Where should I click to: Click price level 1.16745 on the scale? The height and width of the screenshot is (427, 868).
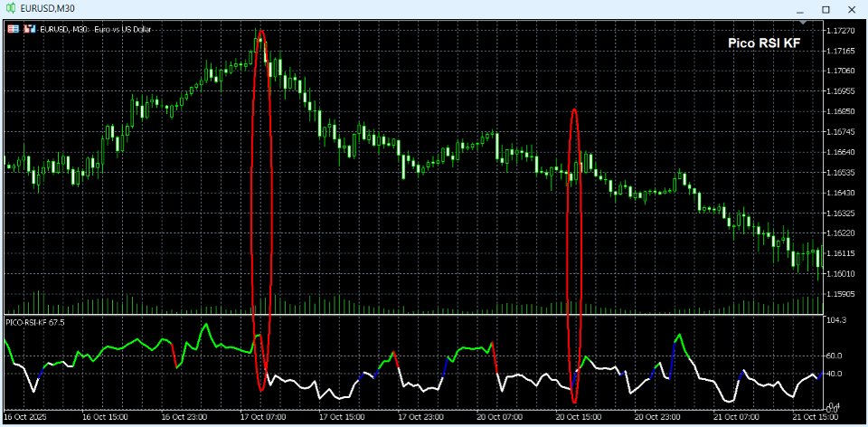tap(840, 132)
